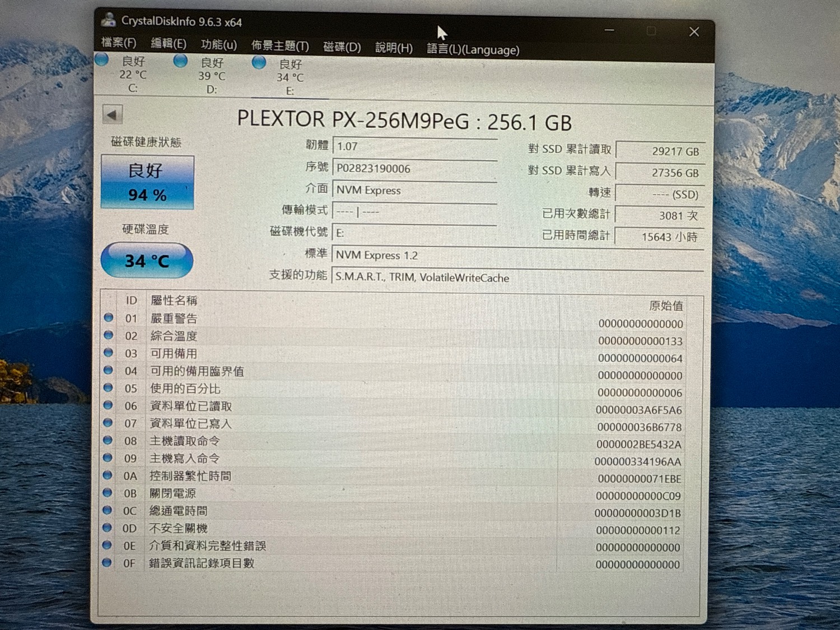This screenshot has width=840, height=630.
Task: Click the power on hours 15643 小時
Action: tap(660, 237)
